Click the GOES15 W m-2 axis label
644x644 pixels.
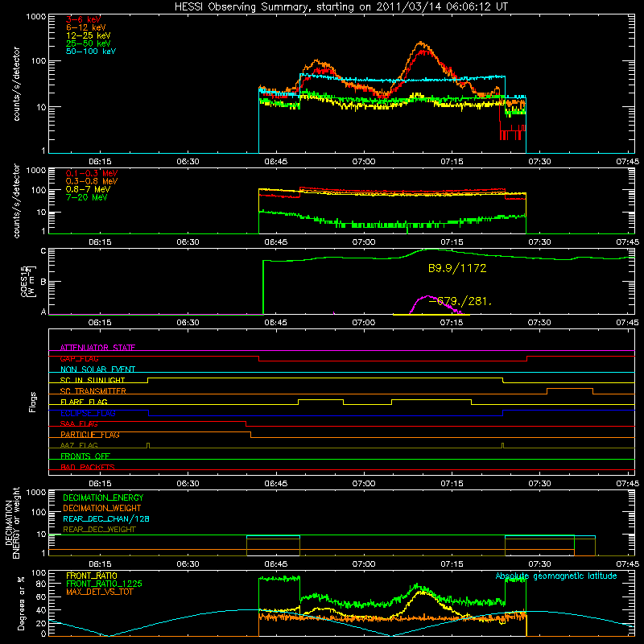pyautogui.click(x=28, y=281)
